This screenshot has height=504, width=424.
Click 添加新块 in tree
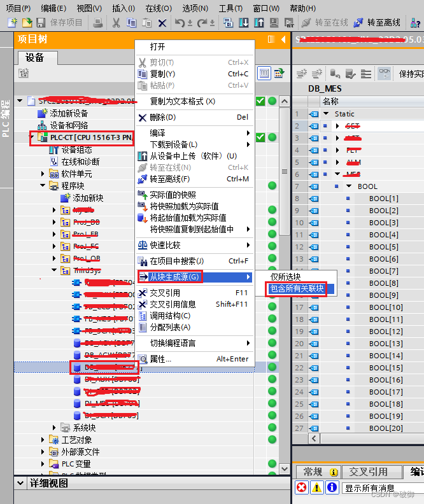click(x=88, y=198)
